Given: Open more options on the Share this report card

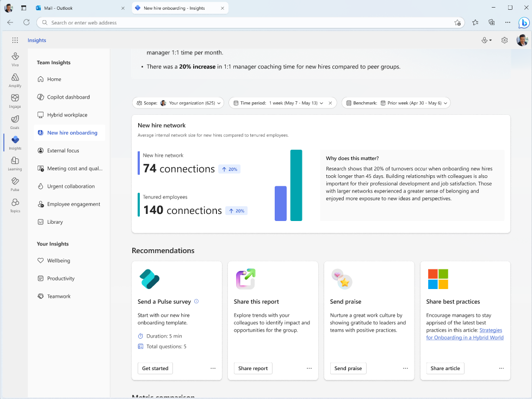Looking at the screenshot, I should point(309,368).
